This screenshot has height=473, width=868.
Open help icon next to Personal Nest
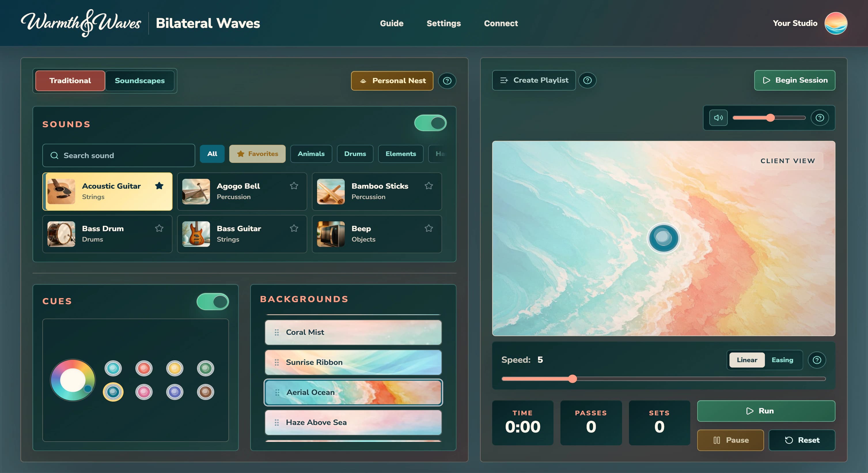447,81
